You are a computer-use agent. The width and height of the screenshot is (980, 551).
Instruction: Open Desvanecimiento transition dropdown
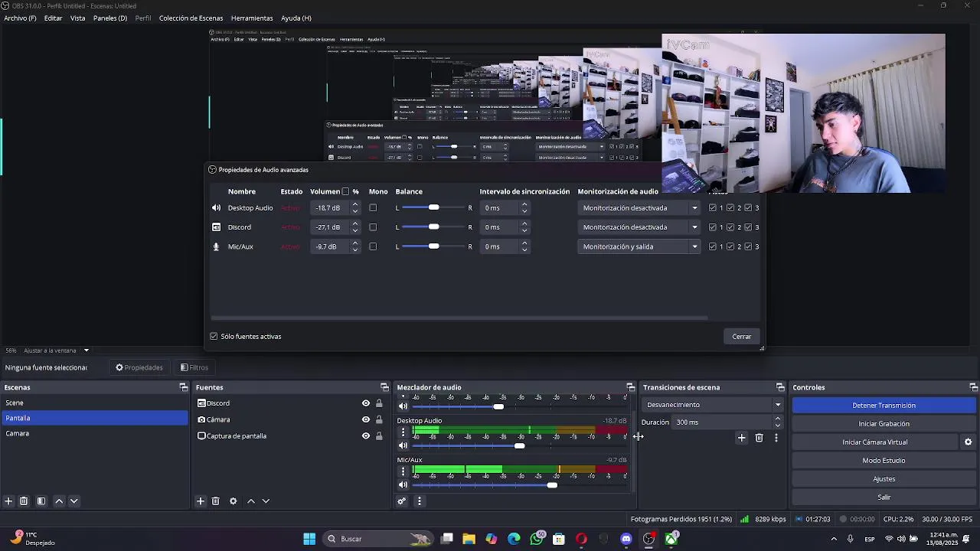713,405
